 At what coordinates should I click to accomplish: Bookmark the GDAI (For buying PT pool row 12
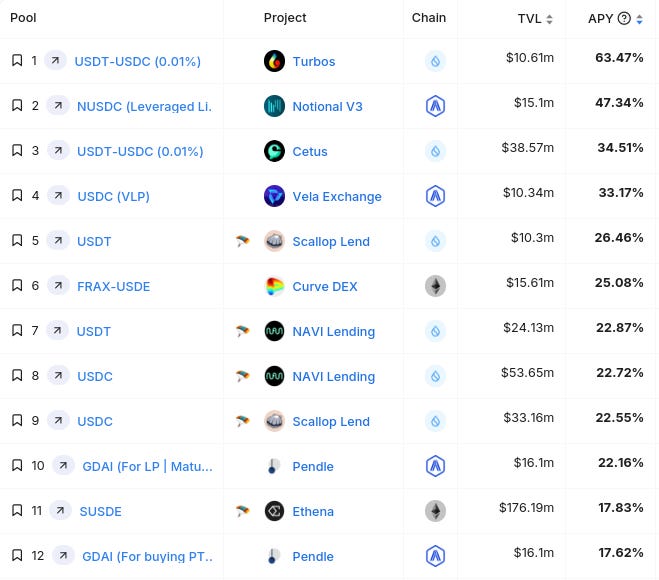[x=17, y=555]
